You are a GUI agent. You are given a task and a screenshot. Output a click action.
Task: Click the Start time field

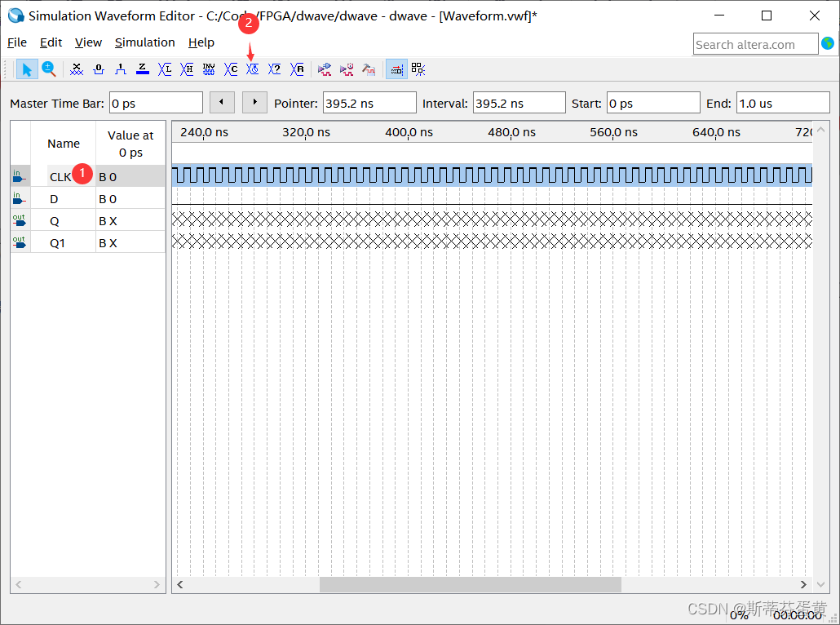[x=653, y=103]
